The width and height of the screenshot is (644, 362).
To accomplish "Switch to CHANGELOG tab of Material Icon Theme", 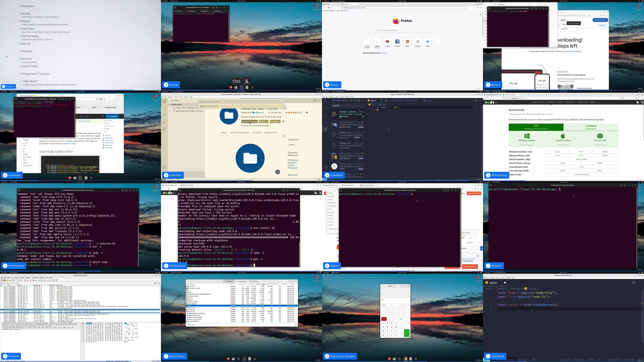I will click(x=257, y=133).
